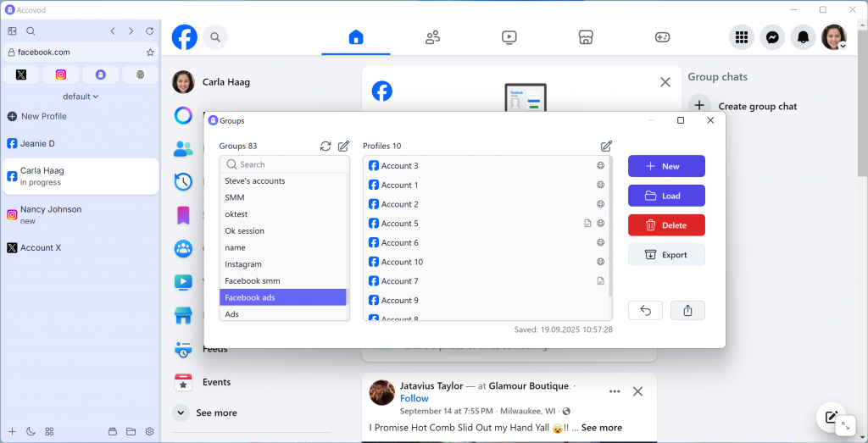
Task: Click the edit icon beside Groups 83
Action: pos(343,147)
